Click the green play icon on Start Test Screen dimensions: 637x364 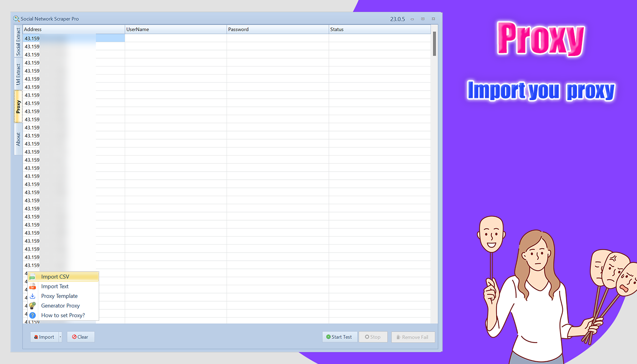(x=329, y=337)
